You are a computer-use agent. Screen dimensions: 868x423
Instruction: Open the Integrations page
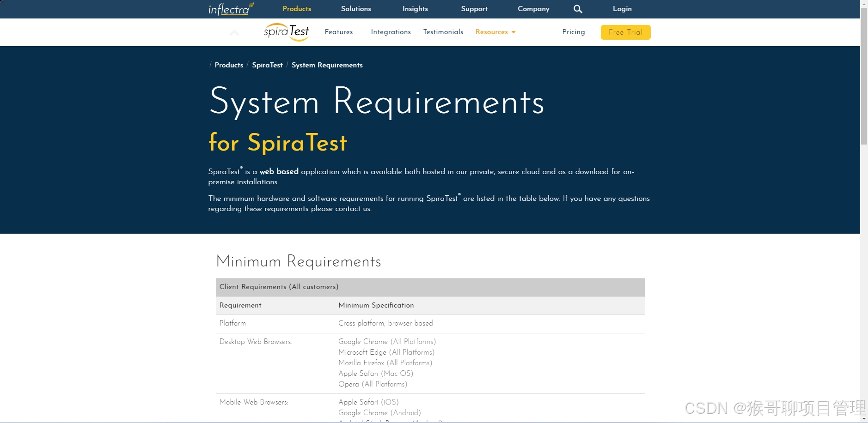391,32
